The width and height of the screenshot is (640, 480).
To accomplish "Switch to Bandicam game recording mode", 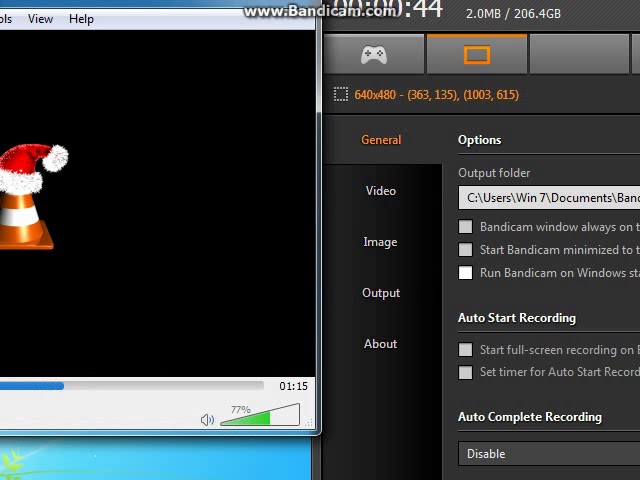I will pyautogui.click(x=374, y=54).
